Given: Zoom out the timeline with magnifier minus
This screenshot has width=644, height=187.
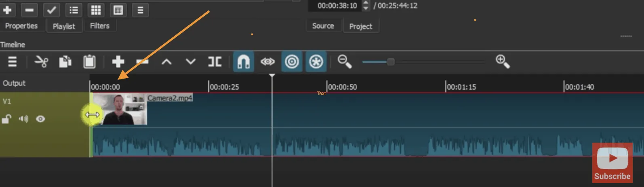Looking at the screenshot, I should click(345, 61).
